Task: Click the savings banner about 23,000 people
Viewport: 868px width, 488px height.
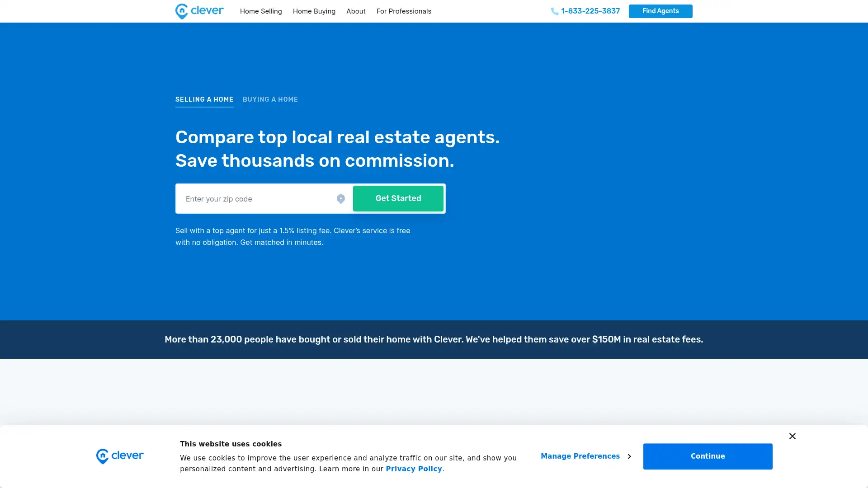Action: (x=434, y=339)
